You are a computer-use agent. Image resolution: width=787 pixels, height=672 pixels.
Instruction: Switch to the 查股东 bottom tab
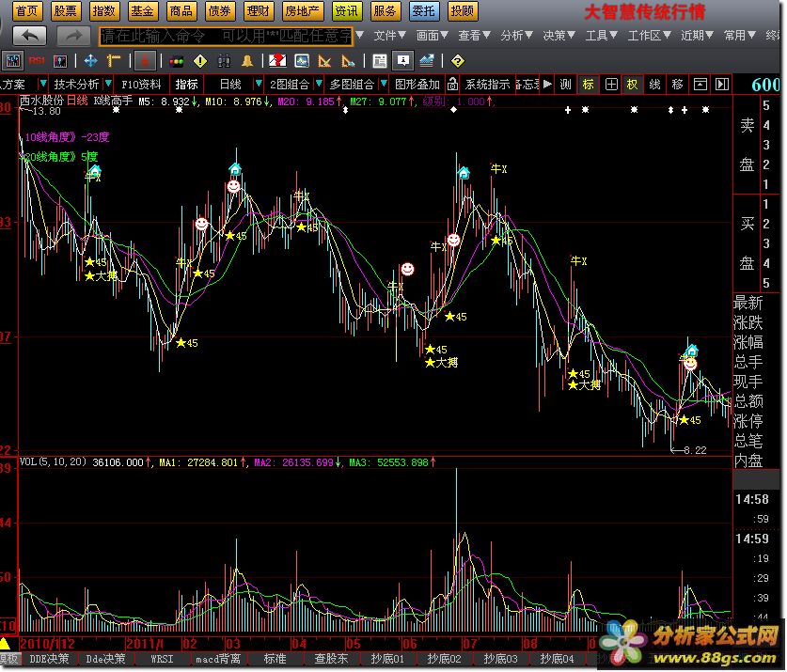[331, 659]
